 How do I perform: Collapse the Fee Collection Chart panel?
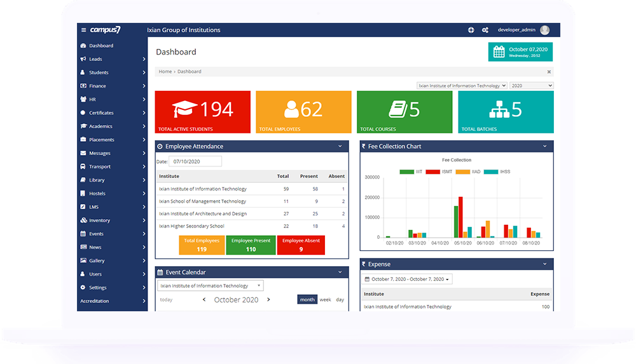click(x=545, y=146)
